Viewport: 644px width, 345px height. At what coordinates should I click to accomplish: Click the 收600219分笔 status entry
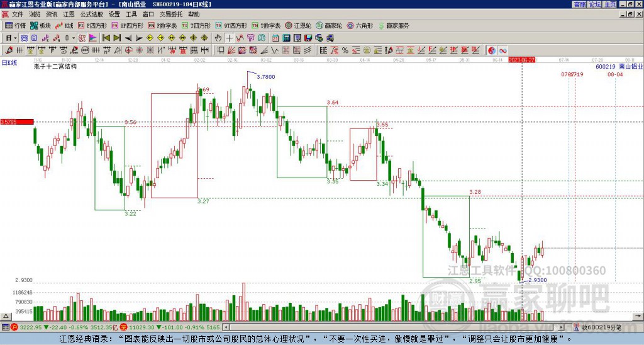coord(601,327)
